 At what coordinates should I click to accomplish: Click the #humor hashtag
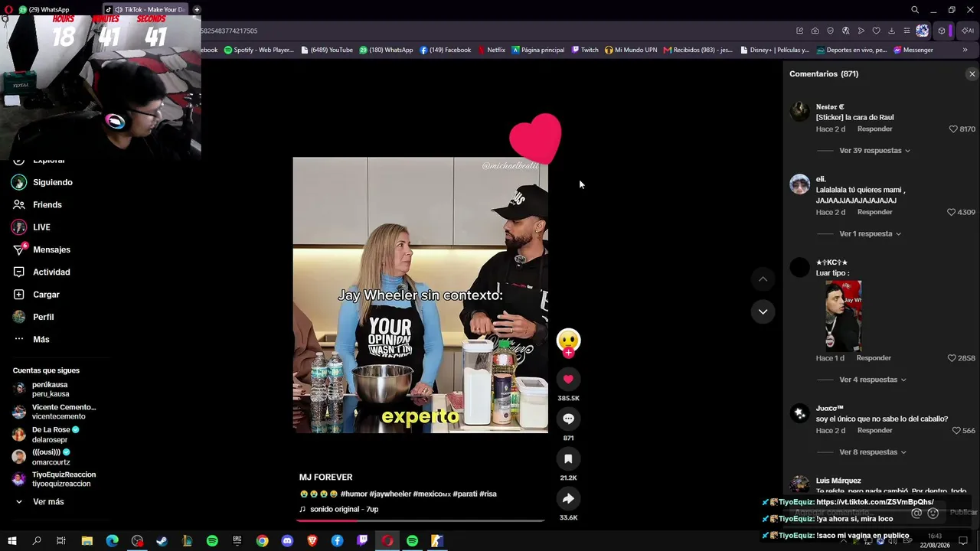click(354, 494)
